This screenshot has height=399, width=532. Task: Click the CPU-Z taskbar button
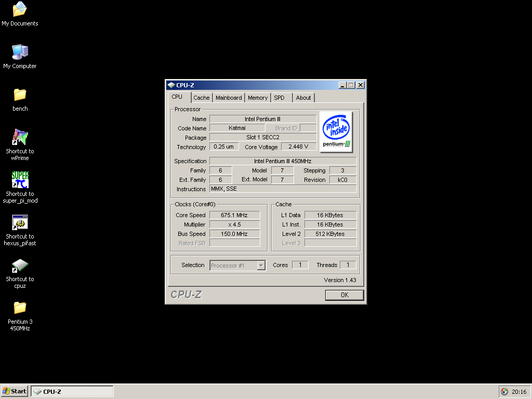point(72,391)
